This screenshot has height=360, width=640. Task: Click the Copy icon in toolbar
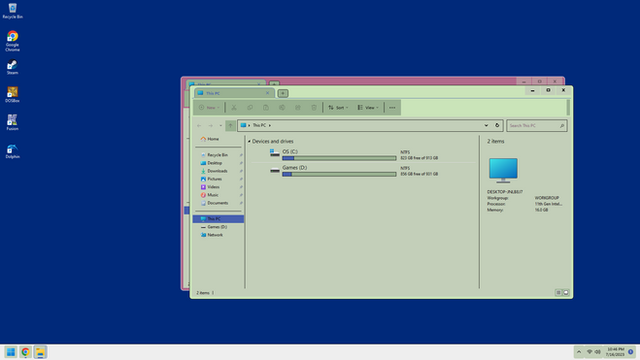[x=250, y=107]
